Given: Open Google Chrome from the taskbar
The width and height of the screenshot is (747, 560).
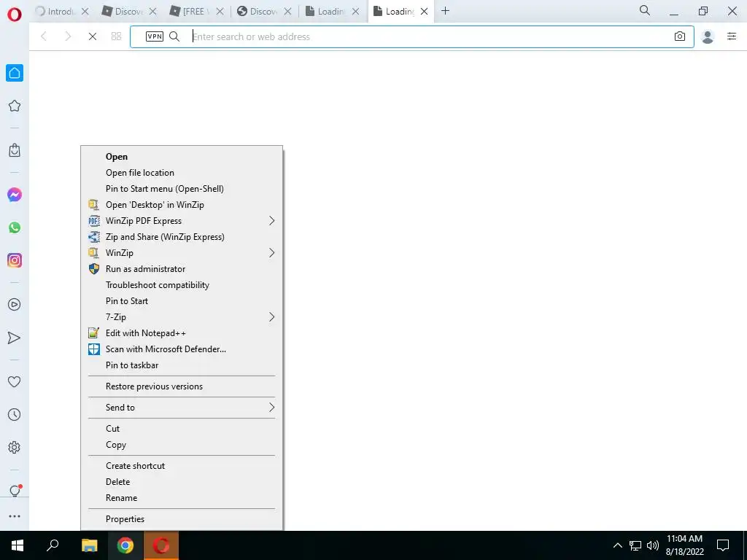Looking at the screenshot, I should pyautogui.click(x=125, y=545).
